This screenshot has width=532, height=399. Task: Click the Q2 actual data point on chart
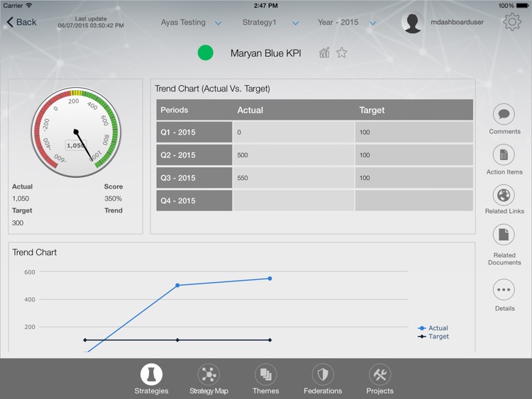pos(177,286)
